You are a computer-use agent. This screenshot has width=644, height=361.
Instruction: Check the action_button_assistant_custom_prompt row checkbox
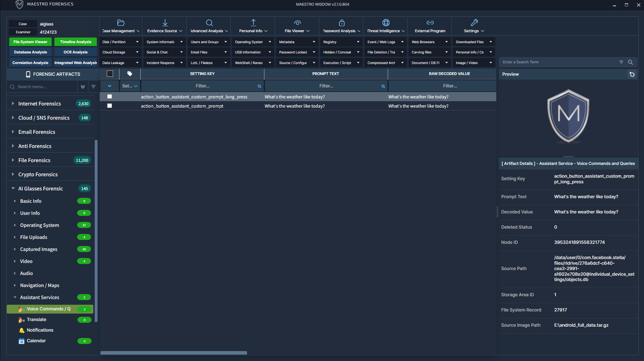pyautogui.click(x=110, y=106)
